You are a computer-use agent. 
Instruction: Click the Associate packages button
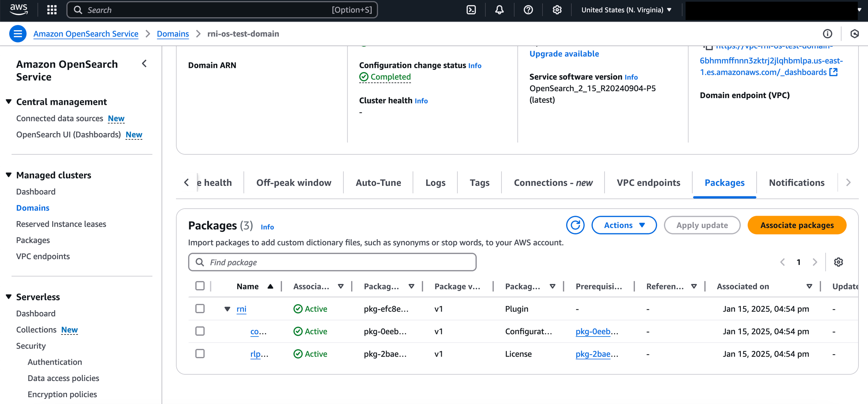[x=797, y=225]
